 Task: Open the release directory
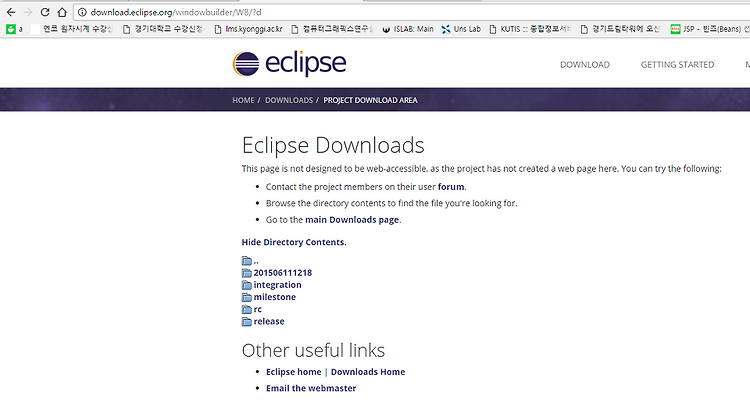(x=269, y=321)
